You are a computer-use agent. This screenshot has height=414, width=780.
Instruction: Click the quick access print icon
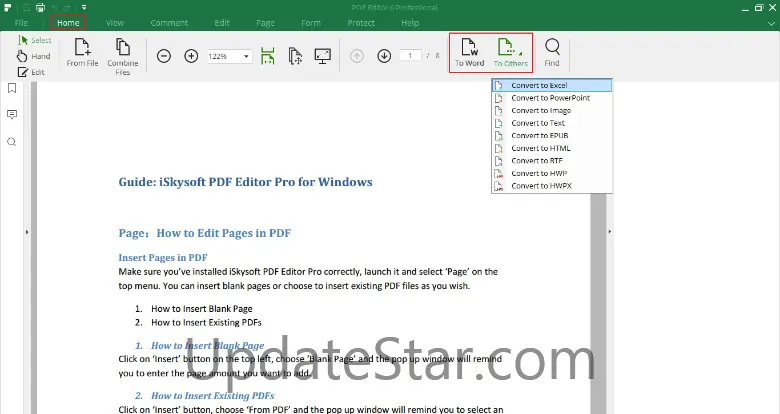[x=40, y=7]
